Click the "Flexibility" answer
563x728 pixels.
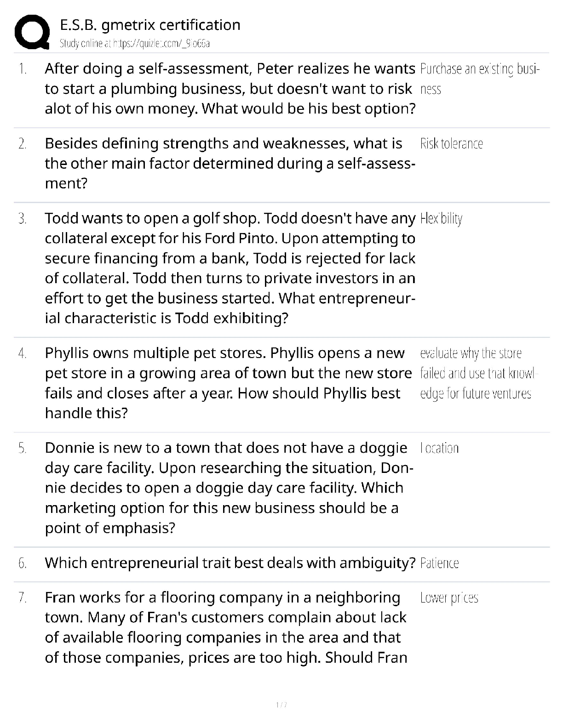click(x=441, y=219)
